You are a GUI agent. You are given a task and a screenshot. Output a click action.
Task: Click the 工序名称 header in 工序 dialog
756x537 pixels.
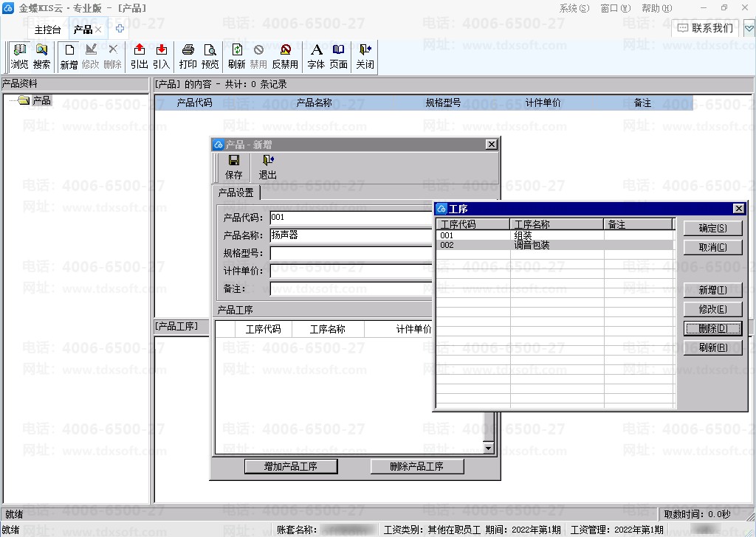(x=557, y=224)
